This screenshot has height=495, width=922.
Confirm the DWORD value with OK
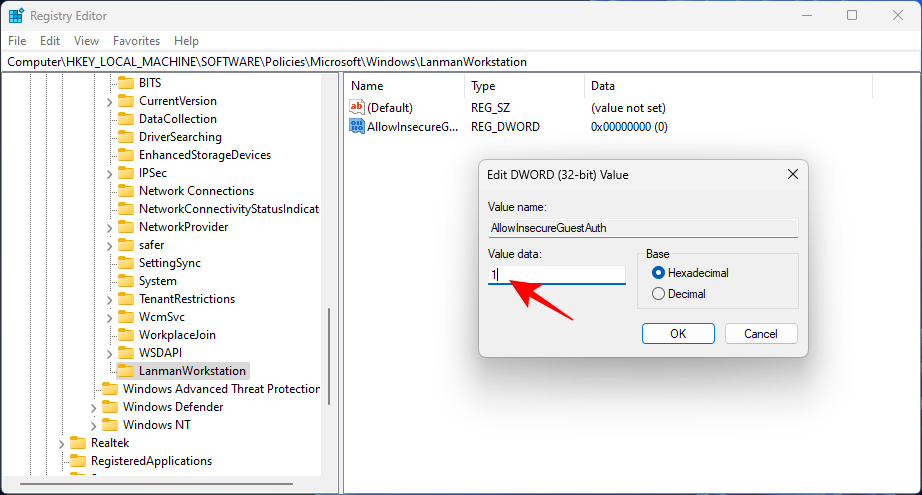[678, 334]
